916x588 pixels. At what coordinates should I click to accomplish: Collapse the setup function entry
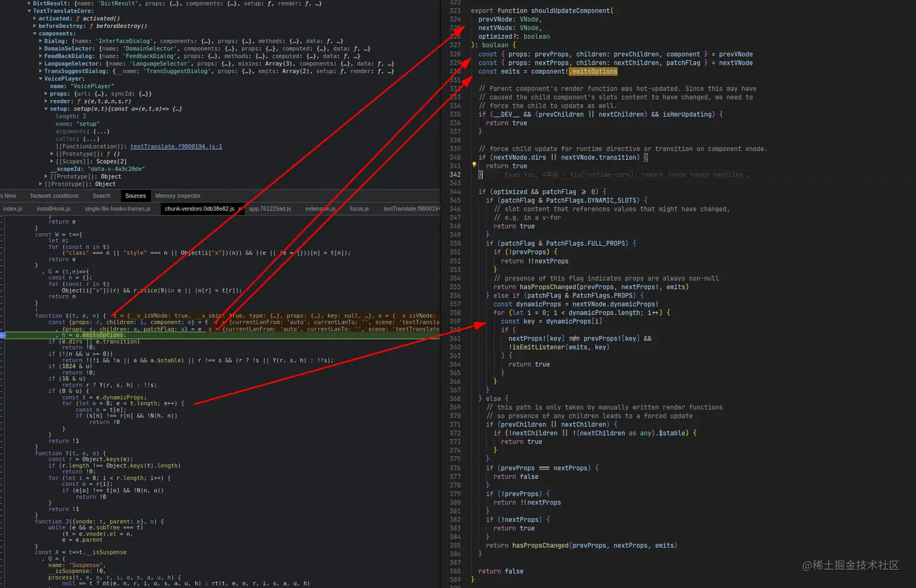pos(46,109)
